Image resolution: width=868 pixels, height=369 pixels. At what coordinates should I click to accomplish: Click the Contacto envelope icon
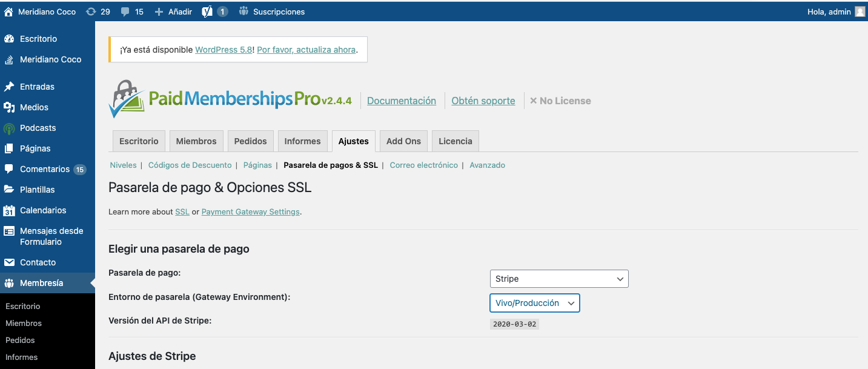[x=9, y=262]
